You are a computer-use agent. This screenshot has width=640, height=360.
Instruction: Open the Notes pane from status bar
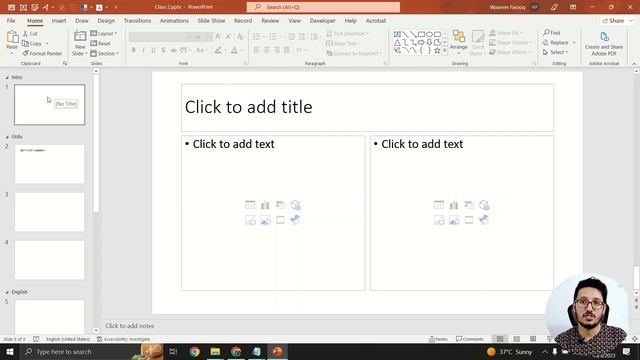pos(438,339)
